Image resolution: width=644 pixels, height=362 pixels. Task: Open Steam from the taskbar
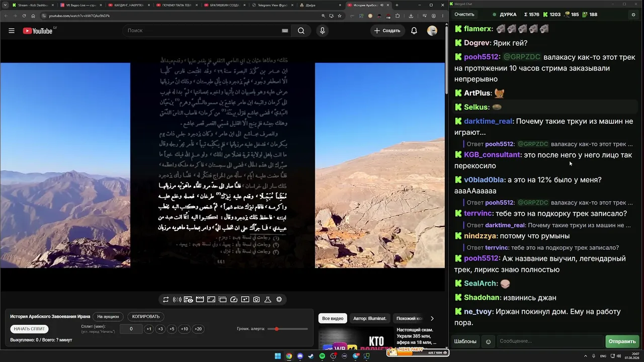pyautogui.click(x=311, y=356)
